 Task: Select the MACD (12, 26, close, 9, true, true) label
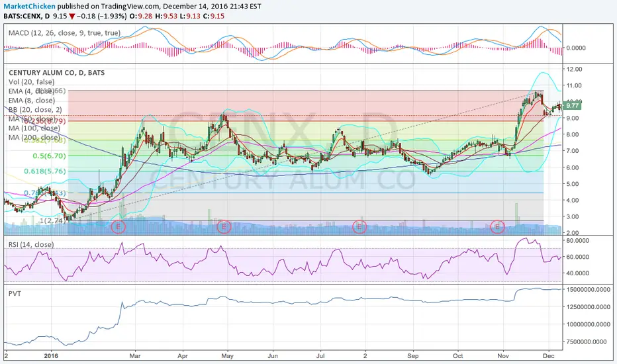point(64,33)
